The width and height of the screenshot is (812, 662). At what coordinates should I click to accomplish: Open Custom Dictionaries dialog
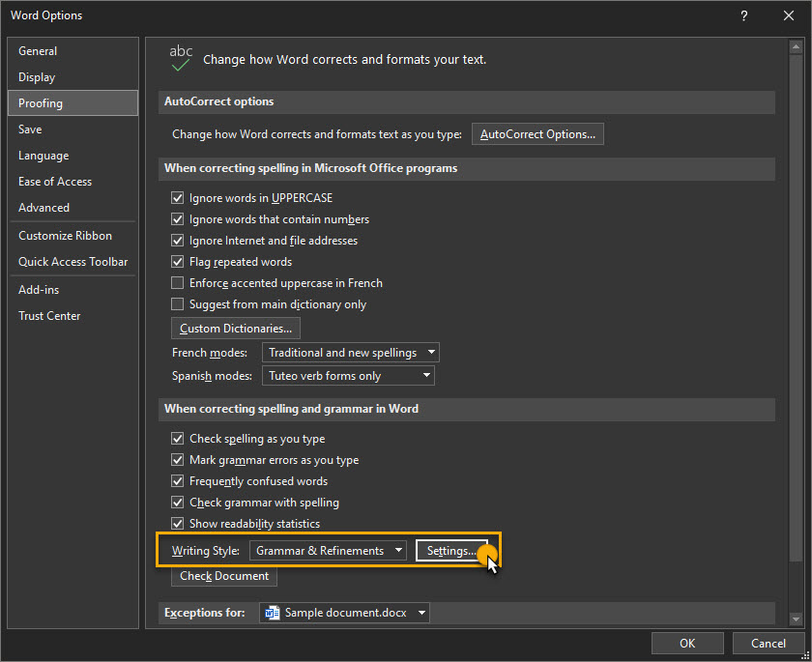pos(236,329)
